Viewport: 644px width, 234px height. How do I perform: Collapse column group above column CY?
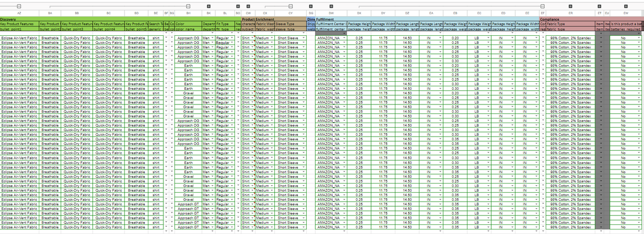pos(290,6)
